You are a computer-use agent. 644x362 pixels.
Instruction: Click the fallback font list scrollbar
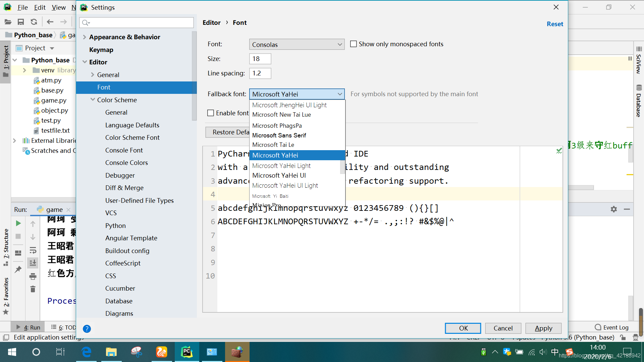pyautogui.click(x=342, y=167)
